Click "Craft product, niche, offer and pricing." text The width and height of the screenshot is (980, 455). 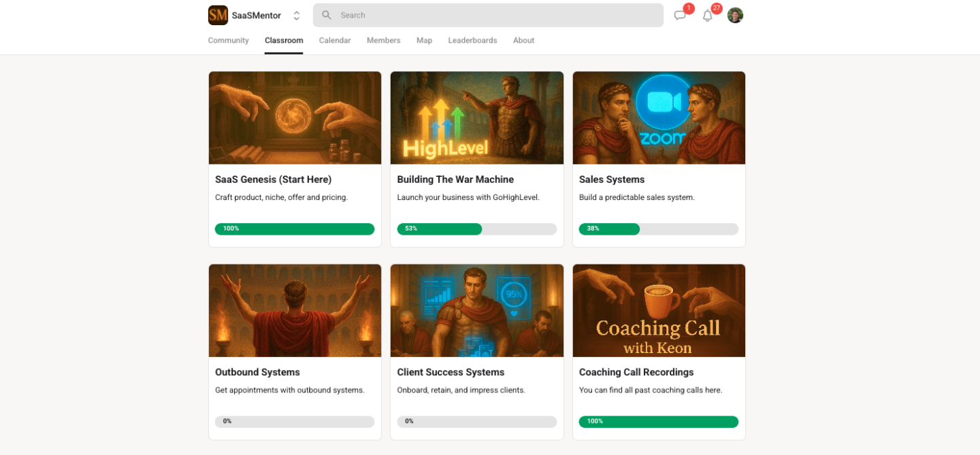click(x=281, y=198)
